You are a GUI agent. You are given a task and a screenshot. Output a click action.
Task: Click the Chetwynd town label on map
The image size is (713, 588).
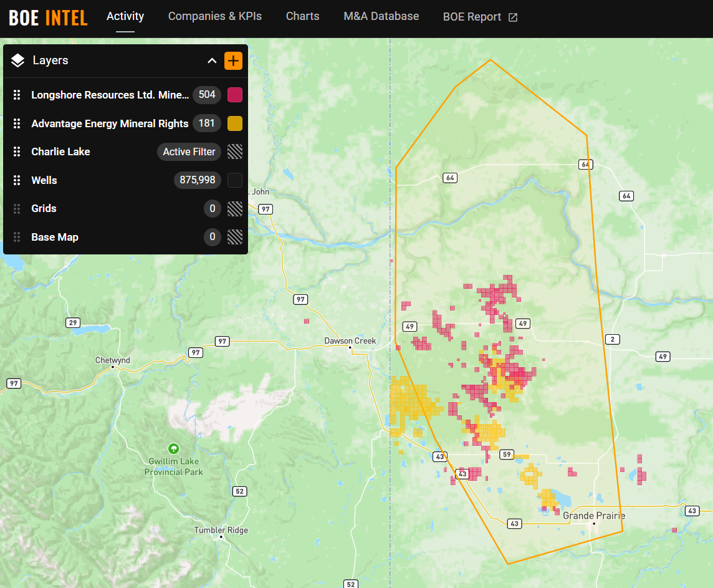pyautogui.click(x=112, y=360)
